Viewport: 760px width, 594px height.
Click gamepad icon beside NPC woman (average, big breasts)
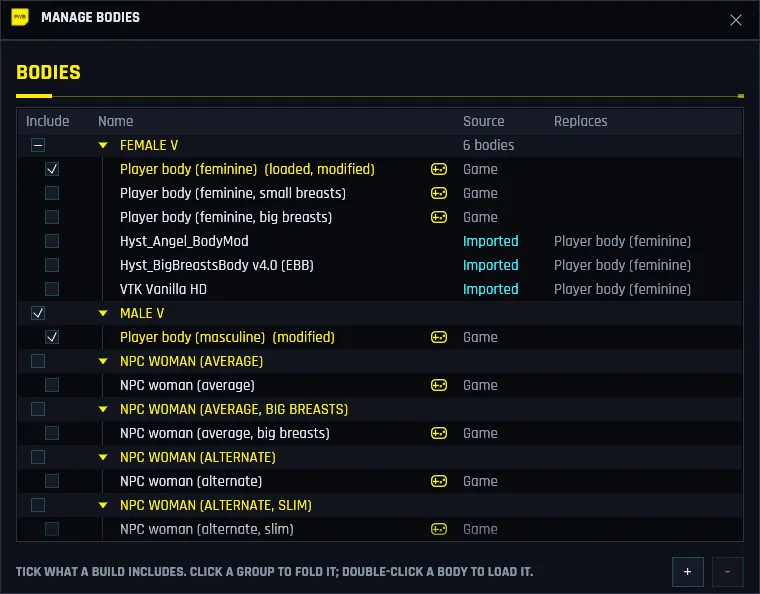[x=439, y=433]
